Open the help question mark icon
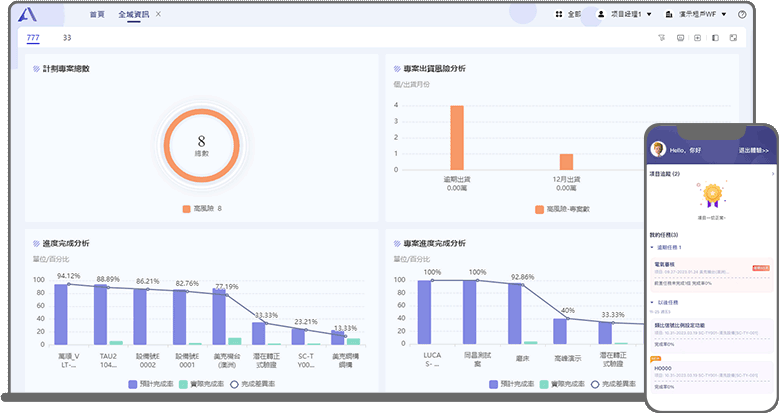Screen dimensions: 779x418 (x=742, y=15)
